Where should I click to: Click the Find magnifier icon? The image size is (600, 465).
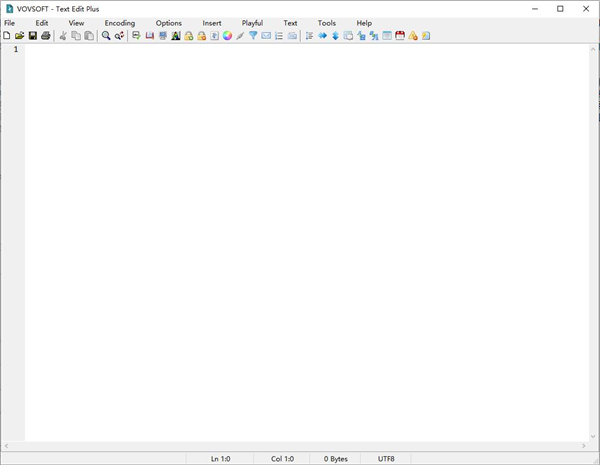coord(106,36)
